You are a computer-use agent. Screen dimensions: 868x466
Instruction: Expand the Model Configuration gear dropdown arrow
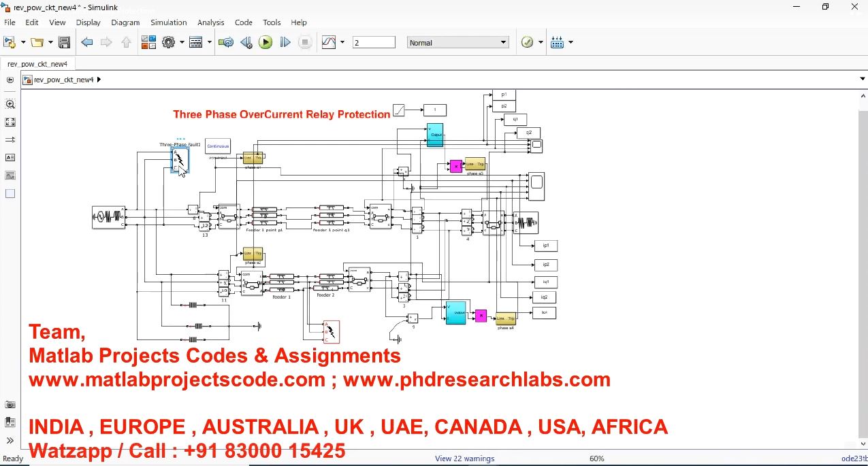182,42
